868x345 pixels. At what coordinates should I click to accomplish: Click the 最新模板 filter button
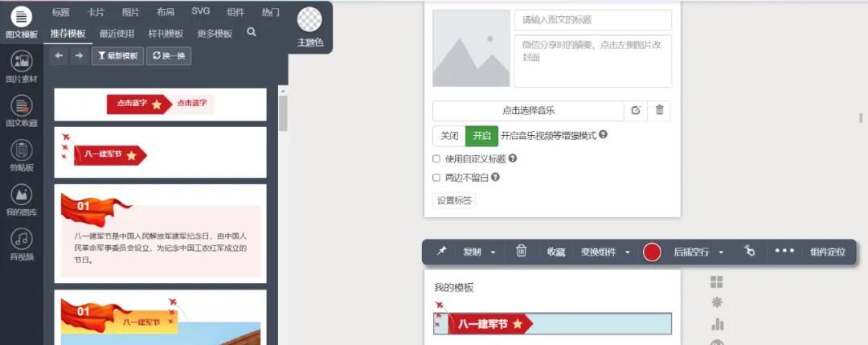pyautogui.click(x=117, y=56)
